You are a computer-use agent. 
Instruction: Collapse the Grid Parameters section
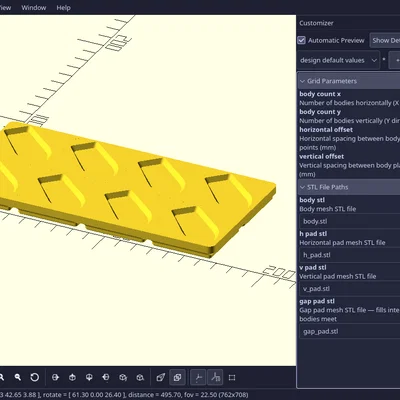(x=349, y=81)
